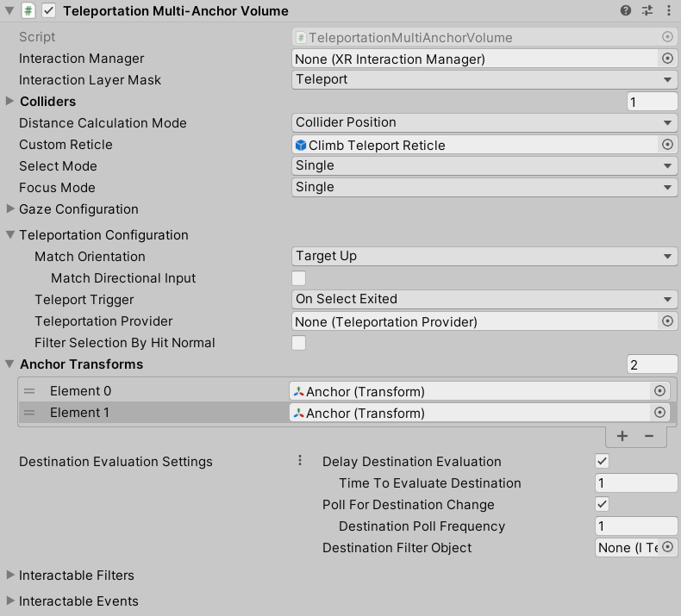Click object picker for Custom Reticle
Screen dimensions: 681x616
pyautogui.click(x=666, y=145)
